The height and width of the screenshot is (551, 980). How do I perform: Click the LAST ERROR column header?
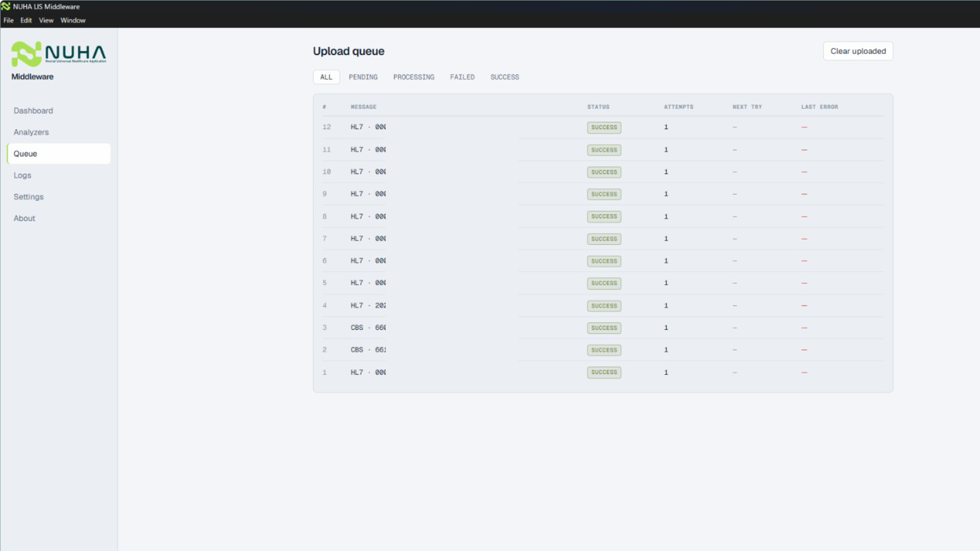[820, 107]
